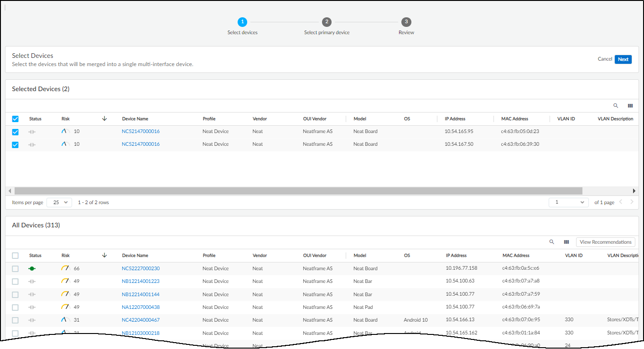Click sort arrow in Selected Devices header
This screenshot has width=644, height=349.
104,118
